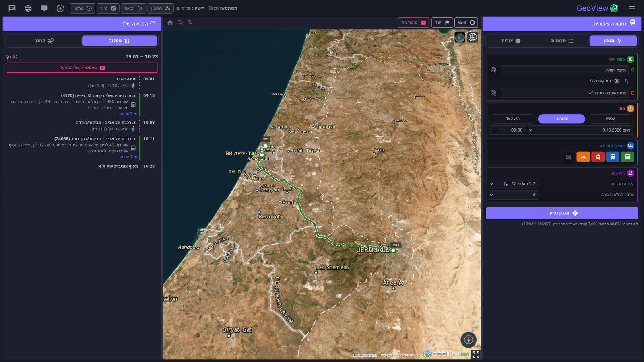Viewport: 644px width, 362px height.
Task: Open max walking distance dropdown 1.2 km
Action: click(514, 183)
